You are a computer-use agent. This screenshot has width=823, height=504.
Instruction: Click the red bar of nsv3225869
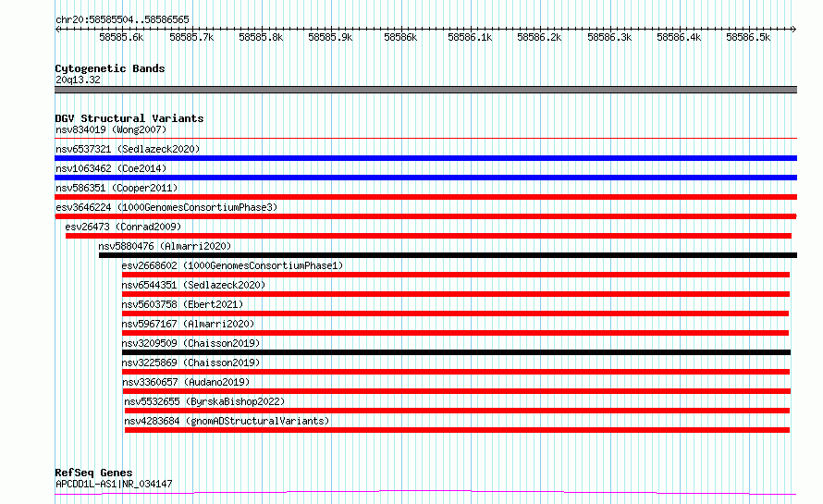[456, 372]
